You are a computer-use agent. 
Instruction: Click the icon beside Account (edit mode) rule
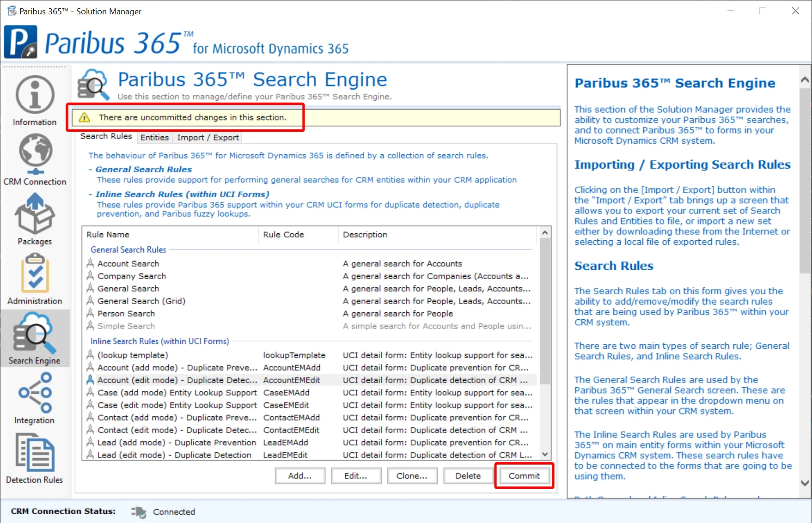point(90,380)
